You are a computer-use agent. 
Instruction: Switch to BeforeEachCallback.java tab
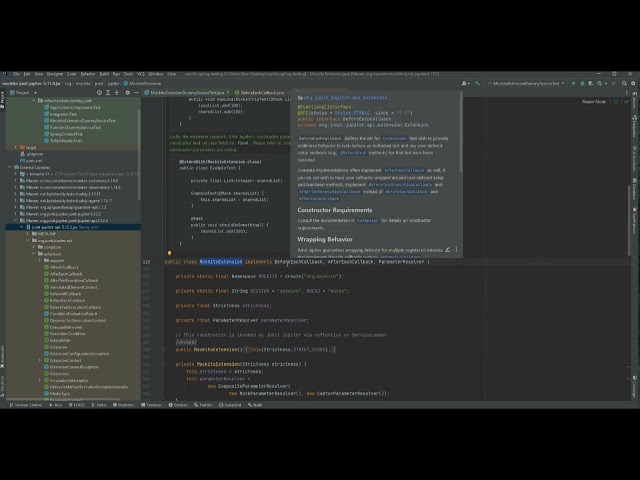click(x=262, y=93)
